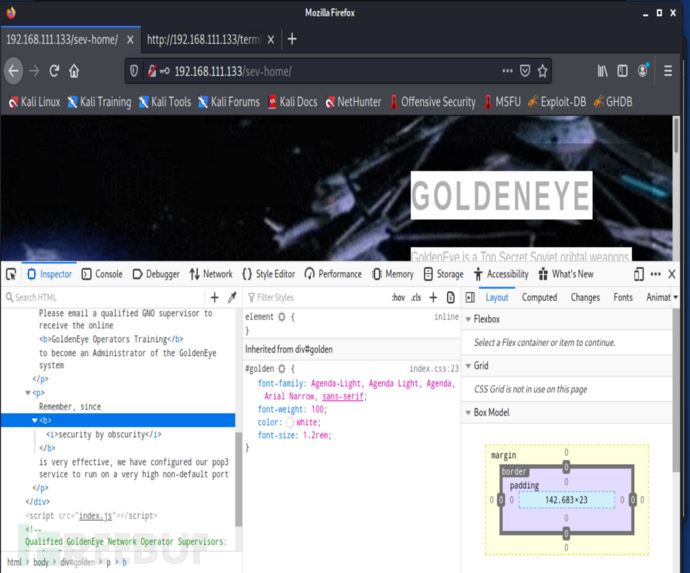The width and height of the screenshot is (690, 573).
Task: Close the second 192.168.111.133/termi tab
Action: point(271,40)
